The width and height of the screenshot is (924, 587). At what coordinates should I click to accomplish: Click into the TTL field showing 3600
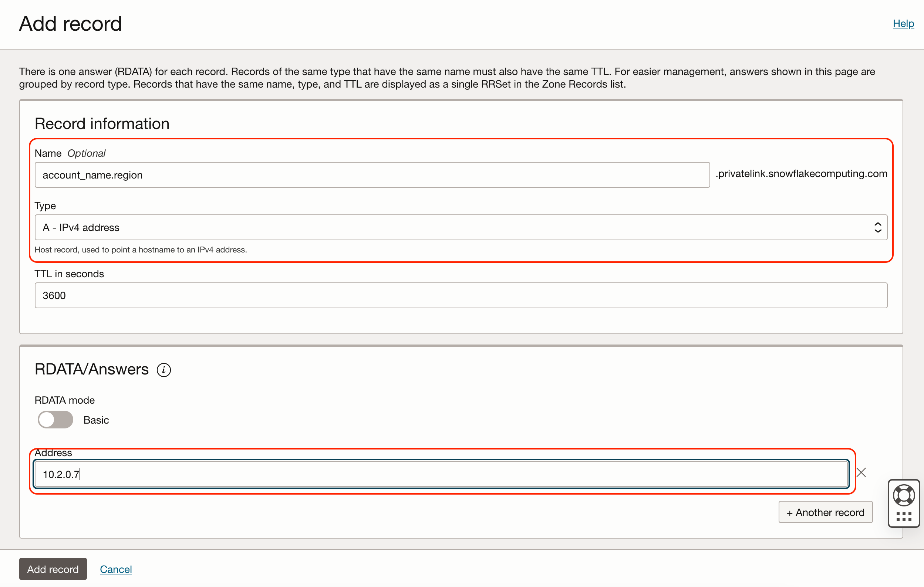point(461,295)
